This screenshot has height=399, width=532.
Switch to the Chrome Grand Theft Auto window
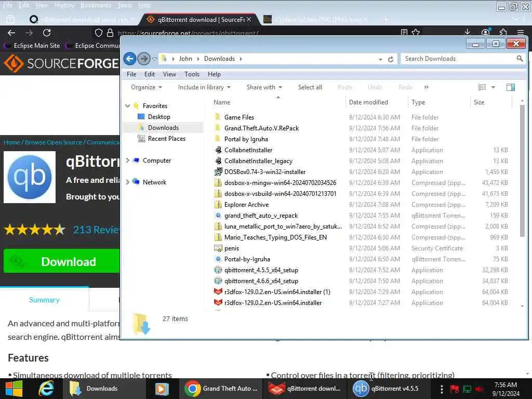click(x=221, y=389)
